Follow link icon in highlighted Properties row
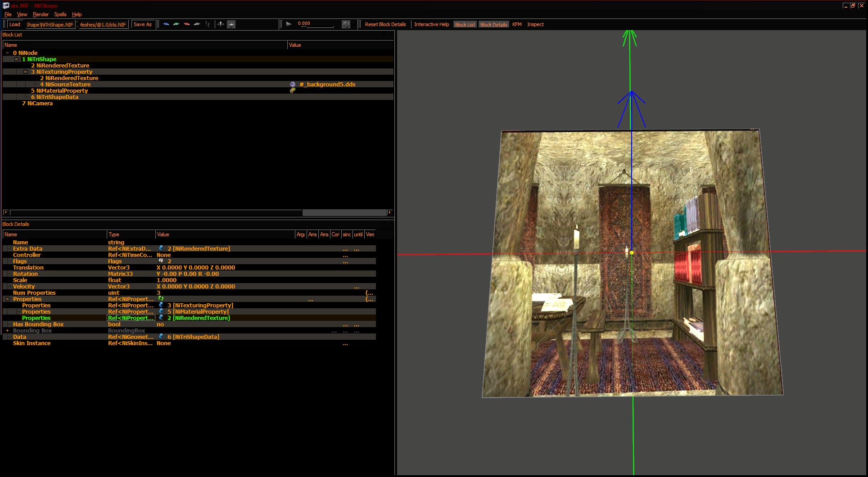868x477 pixels. pyautogui.click(x=161, y=318)
